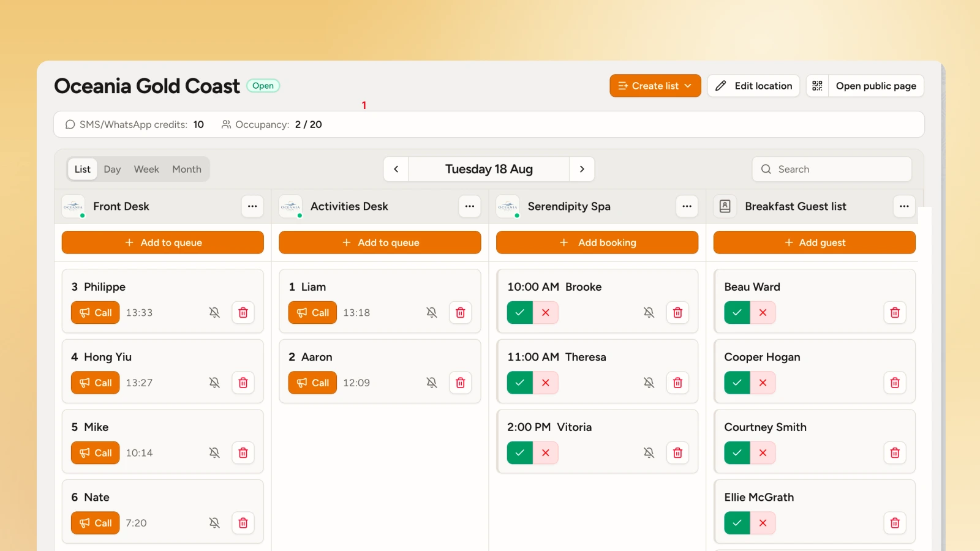Click Edit location button
Image resolution: width=980 pixels, height=551 pixels.
(754, 86)
